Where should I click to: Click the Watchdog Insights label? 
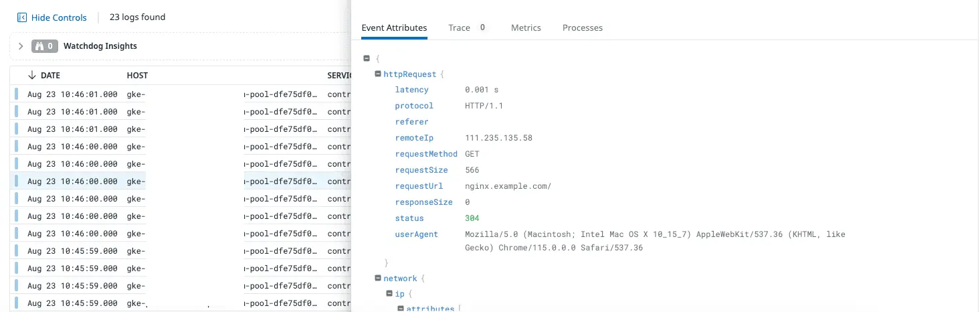point(100,46)
